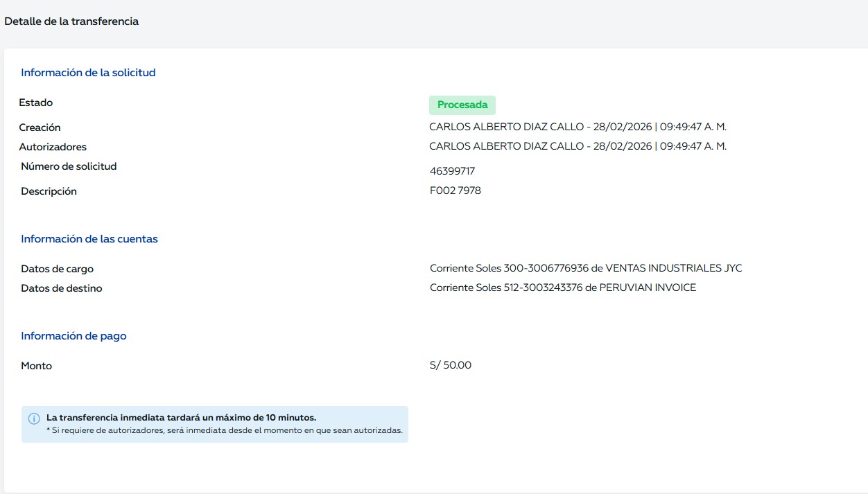Screen dimensions: 868x494
Task: Click the bold immediate transfer notice text
Action: click(181, 418)
